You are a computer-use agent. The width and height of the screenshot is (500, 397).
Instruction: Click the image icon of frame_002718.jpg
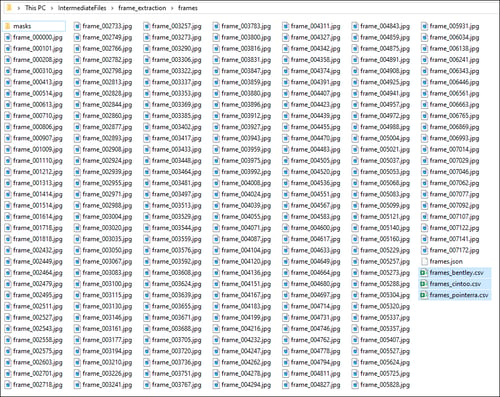pyautogui.click(x=8, y=385)
